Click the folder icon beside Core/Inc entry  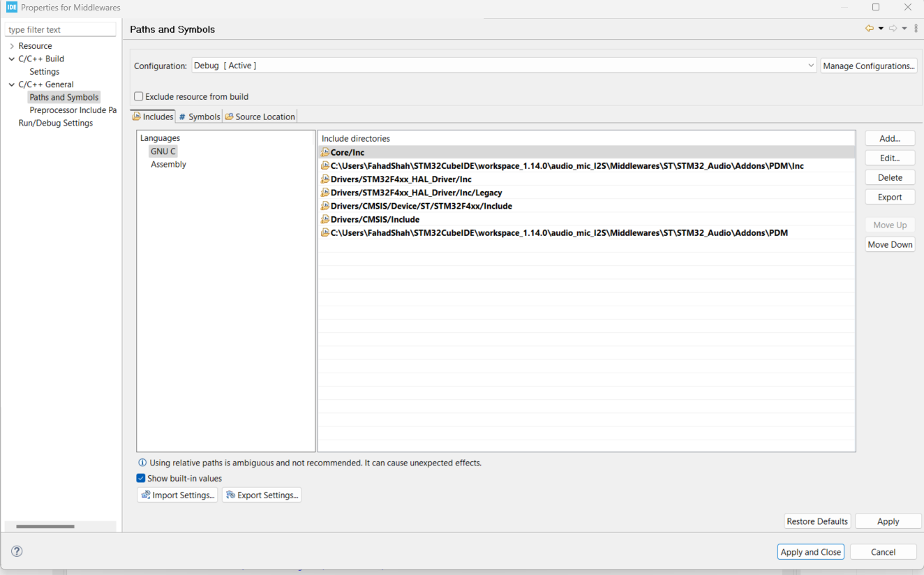pyautogui.click(x=325, y=152)
